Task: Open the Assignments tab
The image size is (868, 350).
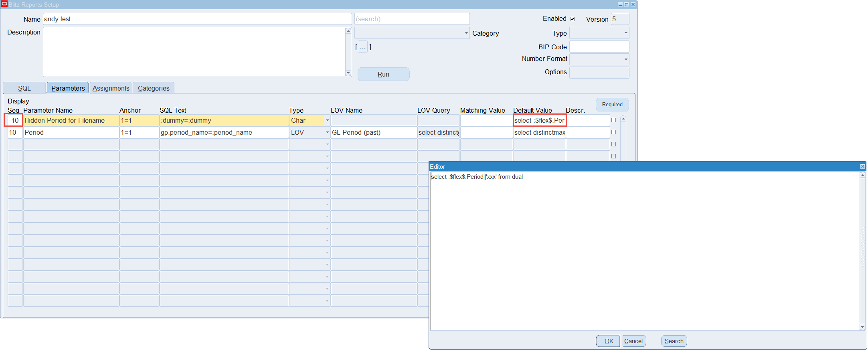Action: tap(111, 88)
